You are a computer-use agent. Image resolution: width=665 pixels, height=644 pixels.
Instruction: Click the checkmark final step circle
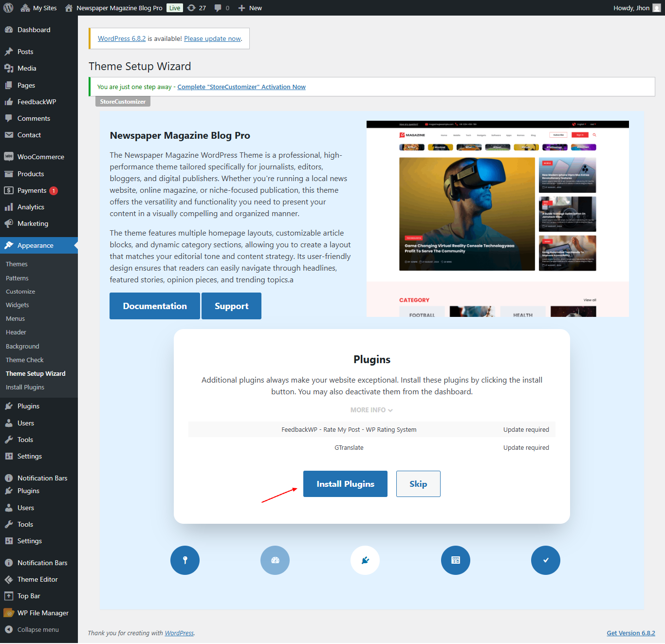click(x=546, y=560)
